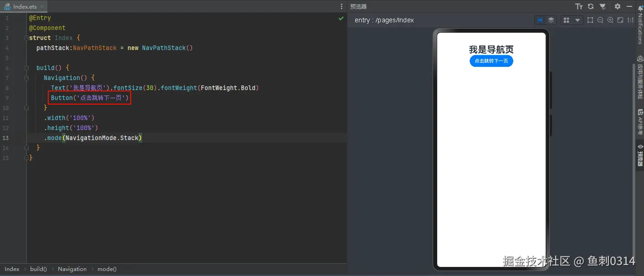Collapse the build() fold marker on line 6

[26, 68]
